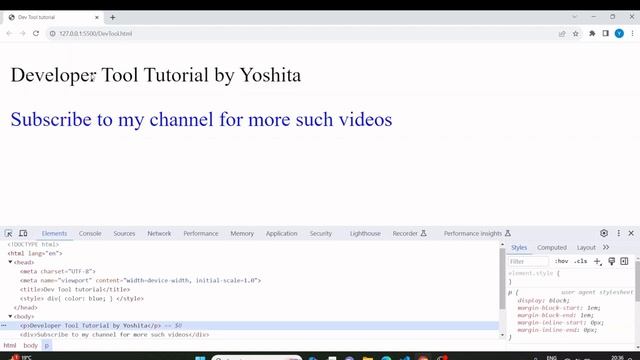Click the element.style rule
This screenshot has width=640, height=360.
534,273
